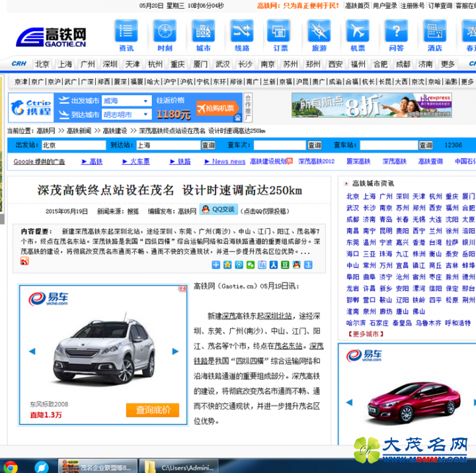The height and width of the screenshot is (473, 476).
Task: Open 订单查询 link at top
Action: click(440, 5)
